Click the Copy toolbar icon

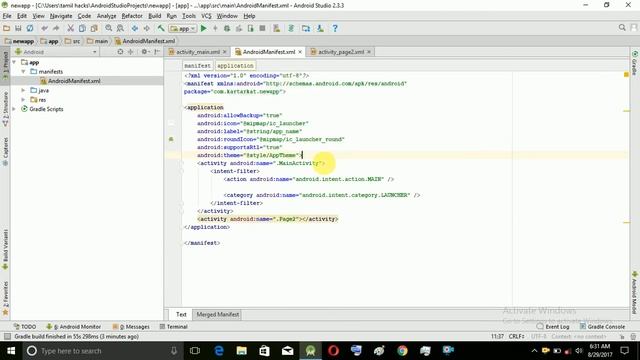pyautogui.click(x=82, y=28)
